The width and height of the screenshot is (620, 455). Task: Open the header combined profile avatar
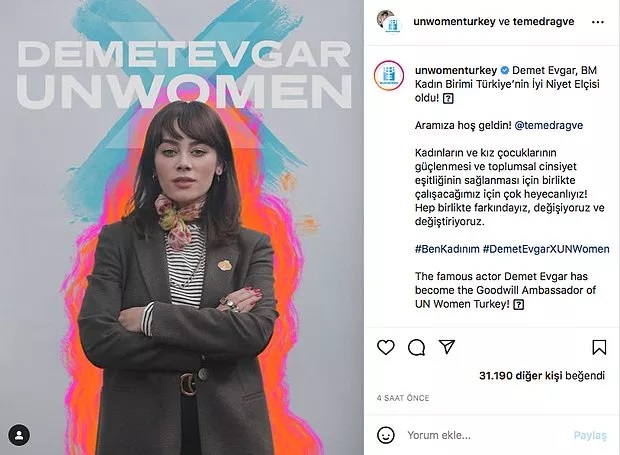[x=389, y=22]
